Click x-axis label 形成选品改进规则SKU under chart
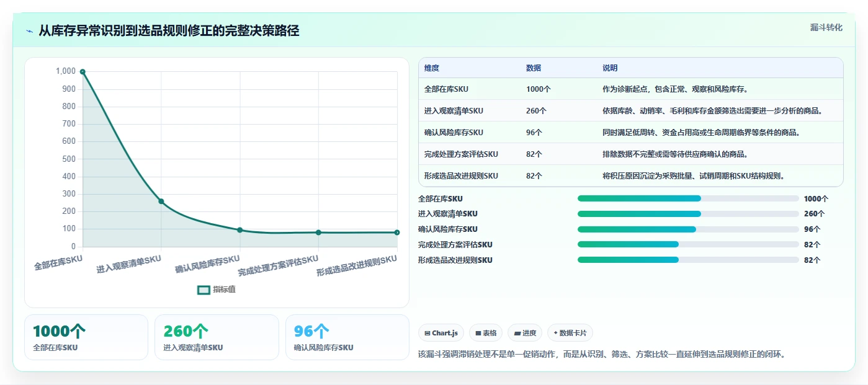 [357, 266]
